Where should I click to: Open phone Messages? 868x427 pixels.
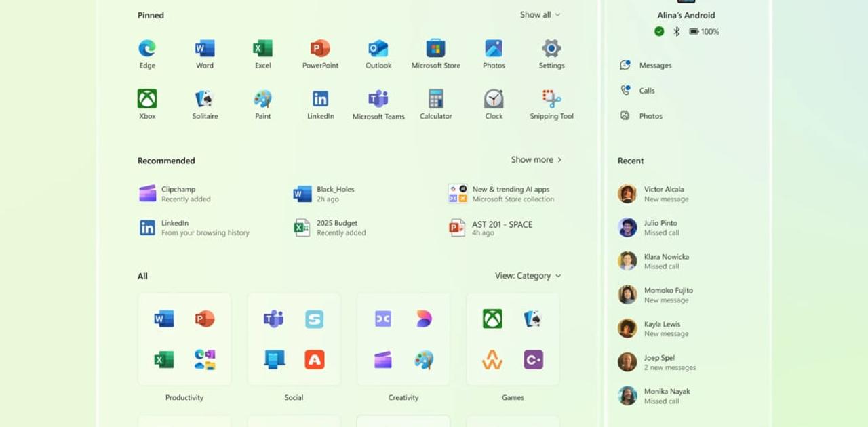[x=646, y=66]
